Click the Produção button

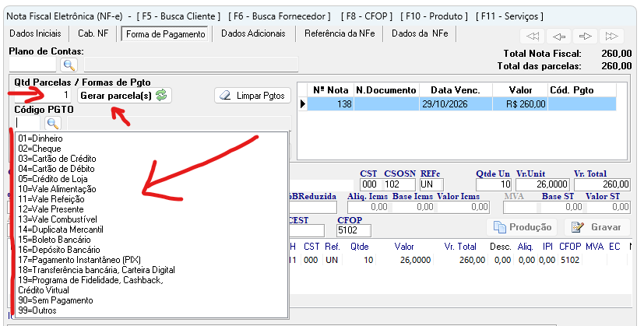[x=522, y=227]
